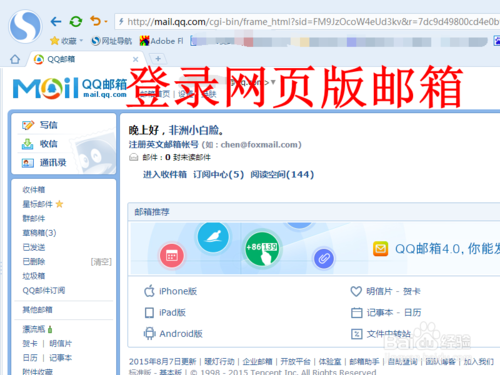Click 收信 to receive mail
The image size is (500, 375).
[49, 144]
